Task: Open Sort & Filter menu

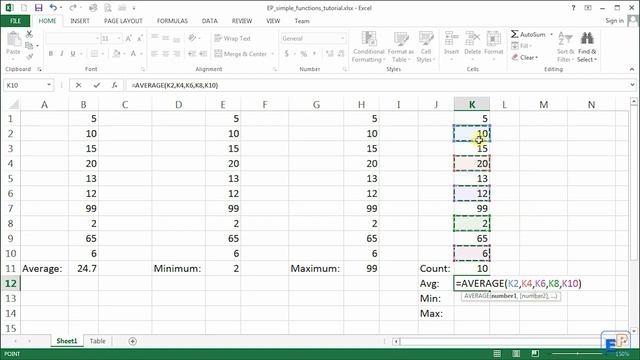Action: (x=565, y=47)
